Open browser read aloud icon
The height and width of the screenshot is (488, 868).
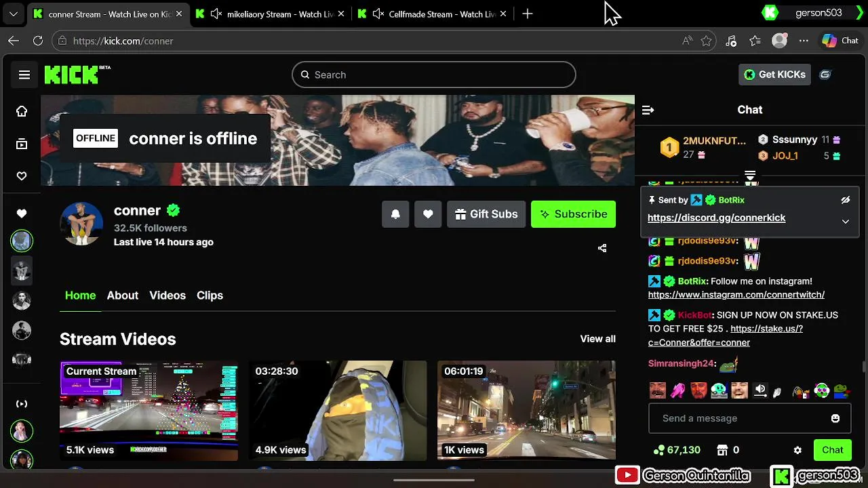click(687, 41)
